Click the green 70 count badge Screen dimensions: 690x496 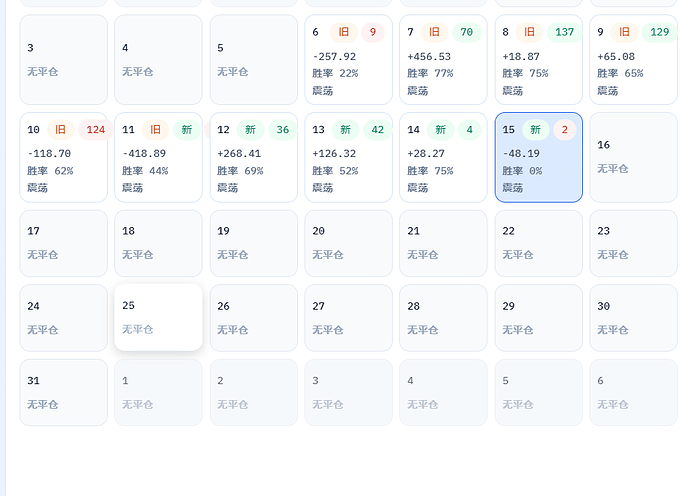(466, 32)
